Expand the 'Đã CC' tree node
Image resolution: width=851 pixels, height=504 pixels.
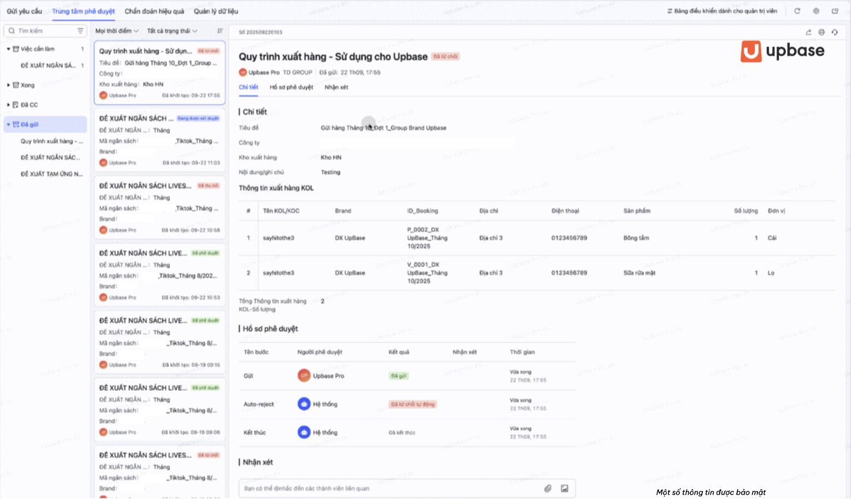pos(8,105)
